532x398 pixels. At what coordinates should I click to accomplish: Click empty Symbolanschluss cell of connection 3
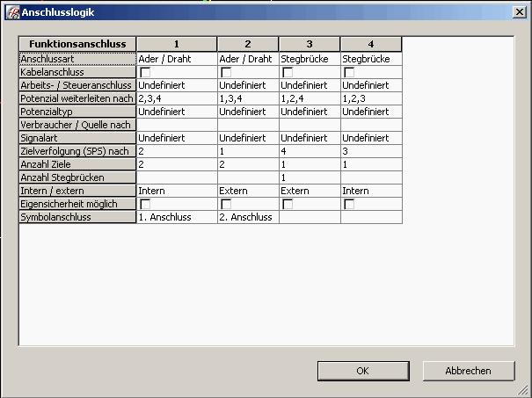pyautogui.click(x=310, y=217)
